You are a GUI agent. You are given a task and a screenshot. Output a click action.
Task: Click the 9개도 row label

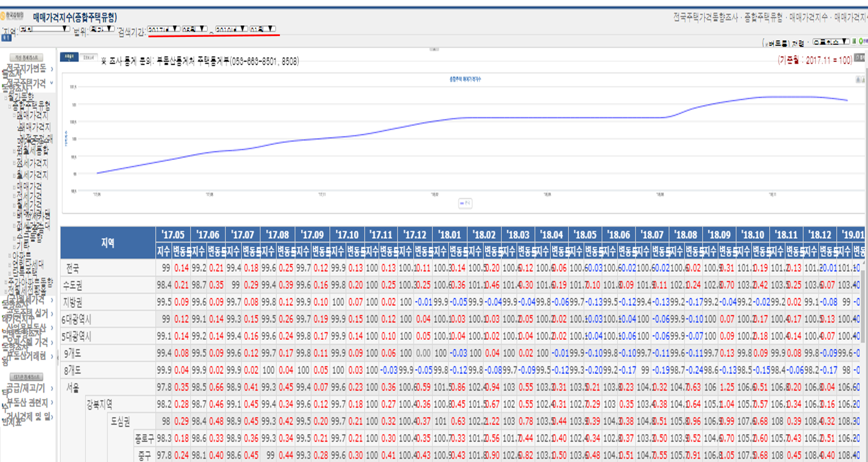(72, 353)
